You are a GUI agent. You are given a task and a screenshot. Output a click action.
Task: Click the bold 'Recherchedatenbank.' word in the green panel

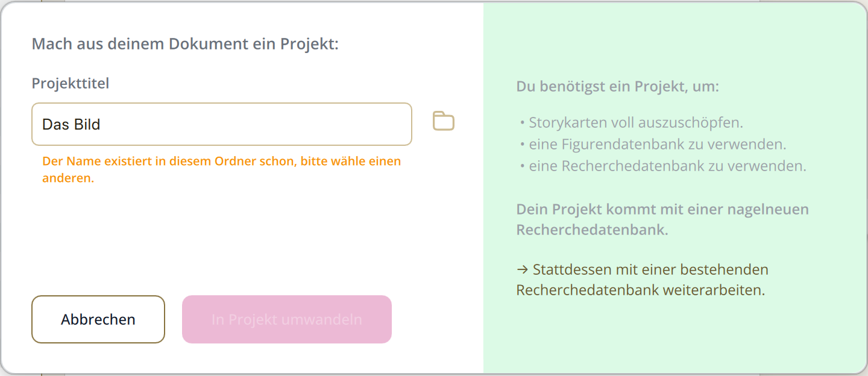593,230
